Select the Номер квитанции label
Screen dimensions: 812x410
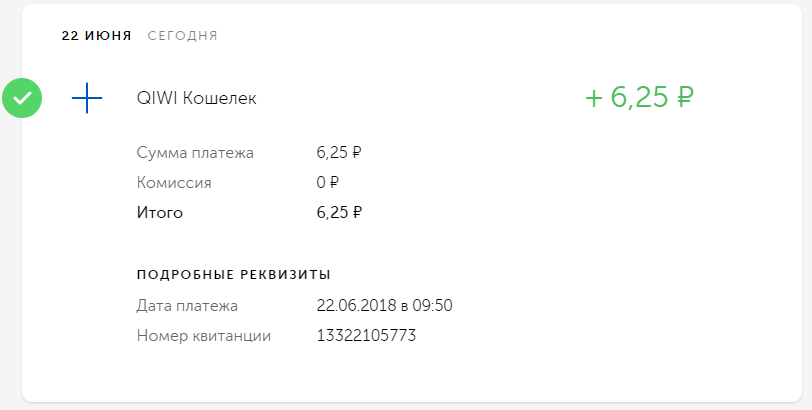(203, 335)
